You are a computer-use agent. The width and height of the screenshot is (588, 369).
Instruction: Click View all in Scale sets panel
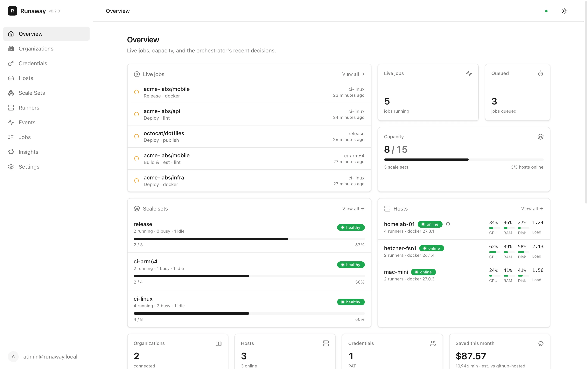(x=353, y=209)
